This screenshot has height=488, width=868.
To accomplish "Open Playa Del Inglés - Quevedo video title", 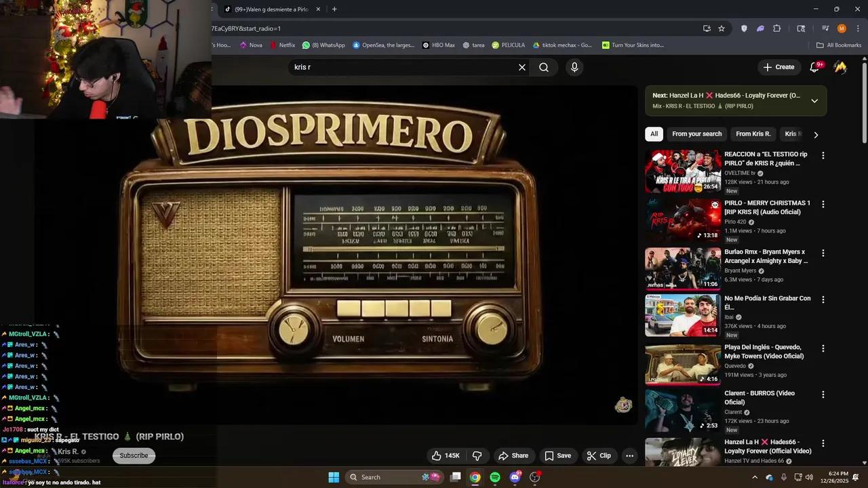I will tap(764, 352).
